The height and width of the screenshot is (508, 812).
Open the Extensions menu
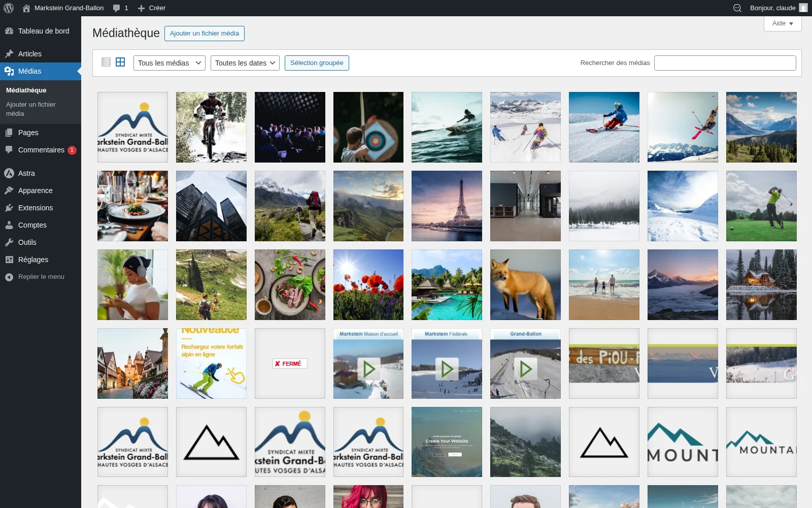(41, 208)
